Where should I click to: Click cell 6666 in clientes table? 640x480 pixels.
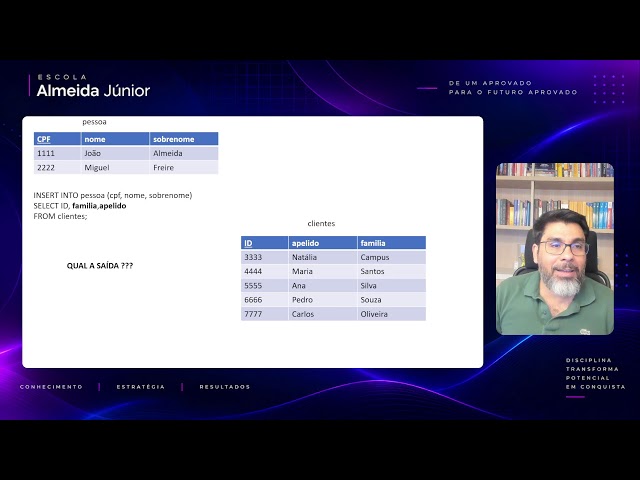click(264, 300)
